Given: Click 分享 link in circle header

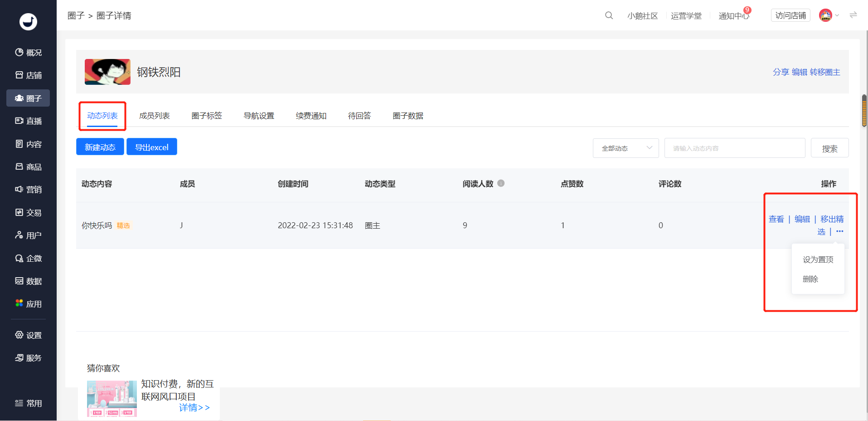Looking at the screenshot, I should point(781,72).
